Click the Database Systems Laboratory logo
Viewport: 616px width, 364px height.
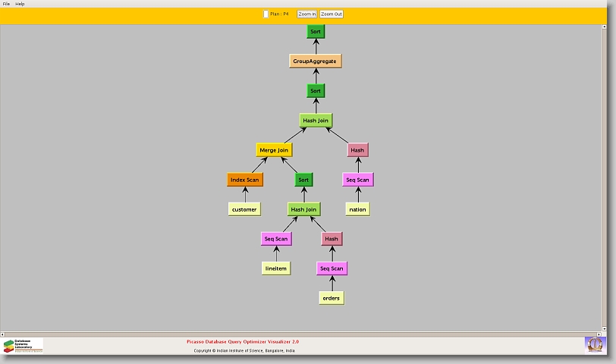[x=24, y=346]
